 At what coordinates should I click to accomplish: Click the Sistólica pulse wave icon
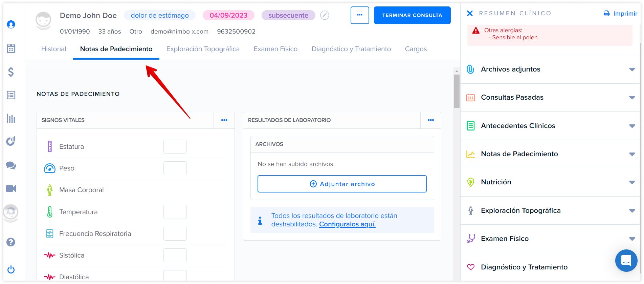tap(50, 255)
